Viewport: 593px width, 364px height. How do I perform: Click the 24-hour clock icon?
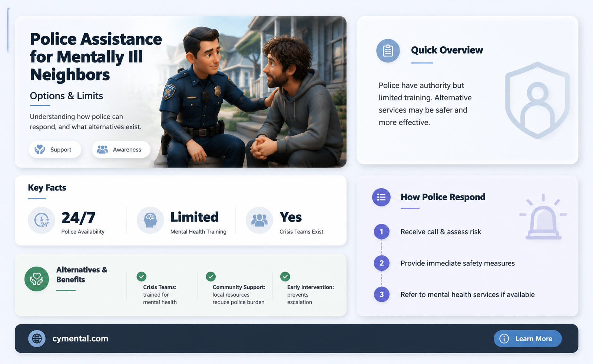tap(42, 220)
